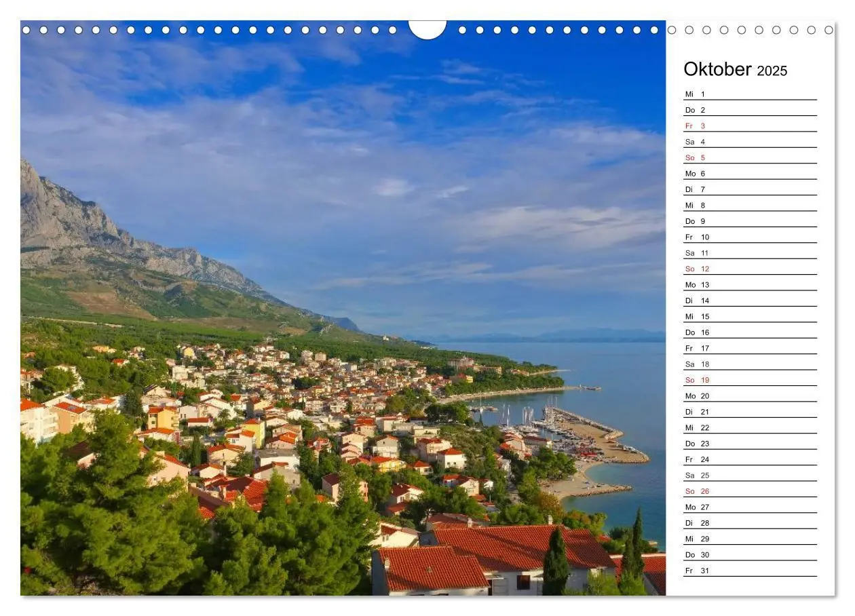The image size is (855, 616).
Task: Select the Di 7 date row
Action: [x=750, y=189]
